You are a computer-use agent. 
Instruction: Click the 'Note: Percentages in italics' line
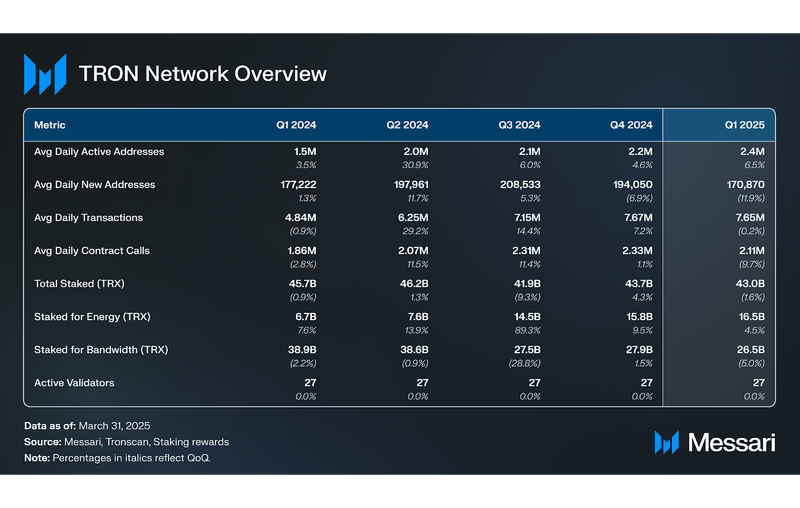click(117, 458)
